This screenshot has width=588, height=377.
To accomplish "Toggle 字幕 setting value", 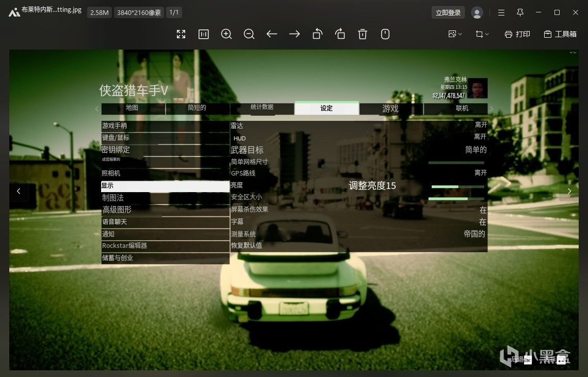I will point(483,222).
